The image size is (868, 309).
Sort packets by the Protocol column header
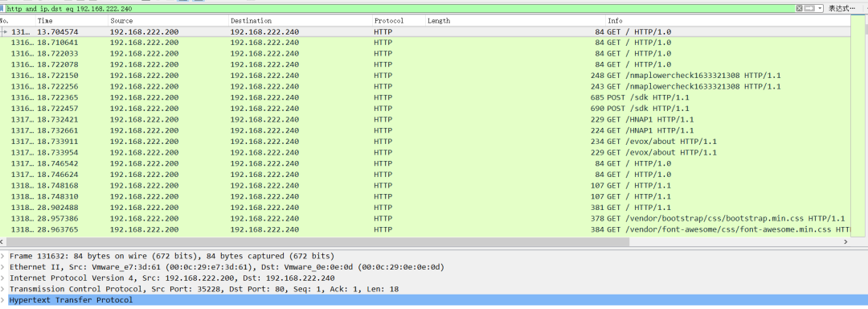click(x=399, y=20)
